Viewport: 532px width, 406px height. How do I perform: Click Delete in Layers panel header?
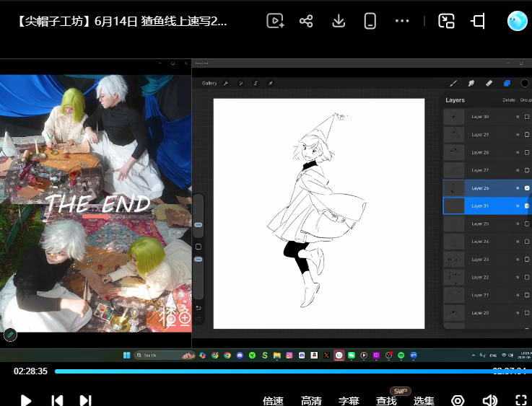tap(509, 100)
